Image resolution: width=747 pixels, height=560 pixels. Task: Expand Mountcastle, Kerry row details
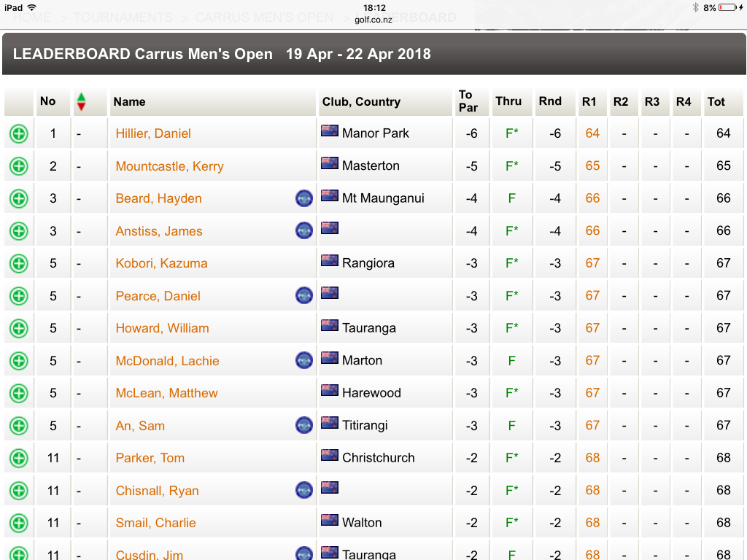tap(19, 166)
